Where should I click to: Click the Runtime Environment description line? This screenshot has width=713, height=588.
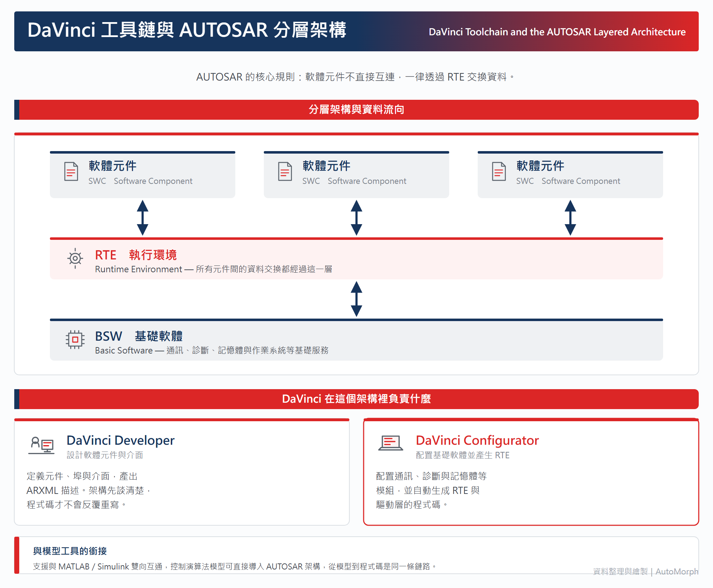214,269
